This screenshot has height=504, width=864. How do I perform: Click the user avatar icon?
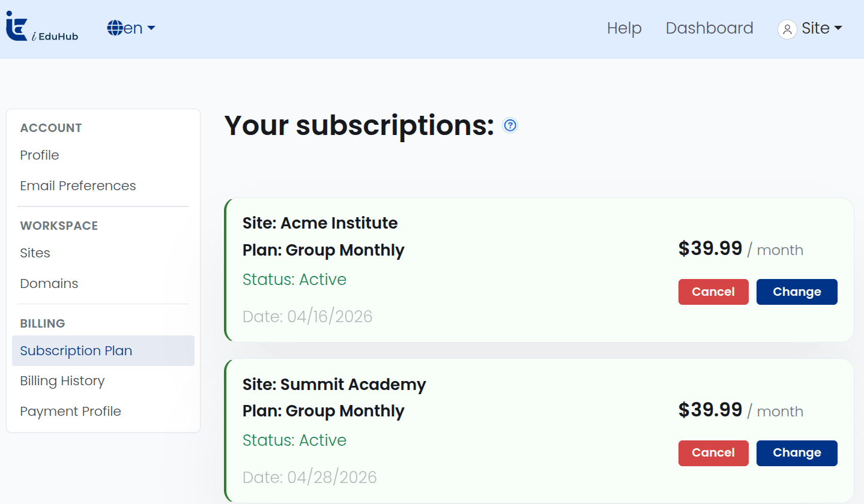tap(787, 29)
